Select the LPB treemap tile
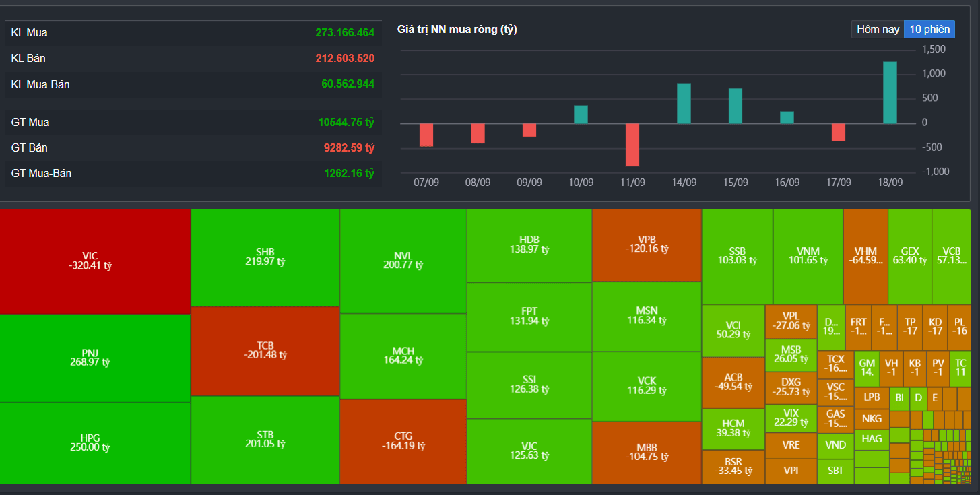 [x=872, y=397]
